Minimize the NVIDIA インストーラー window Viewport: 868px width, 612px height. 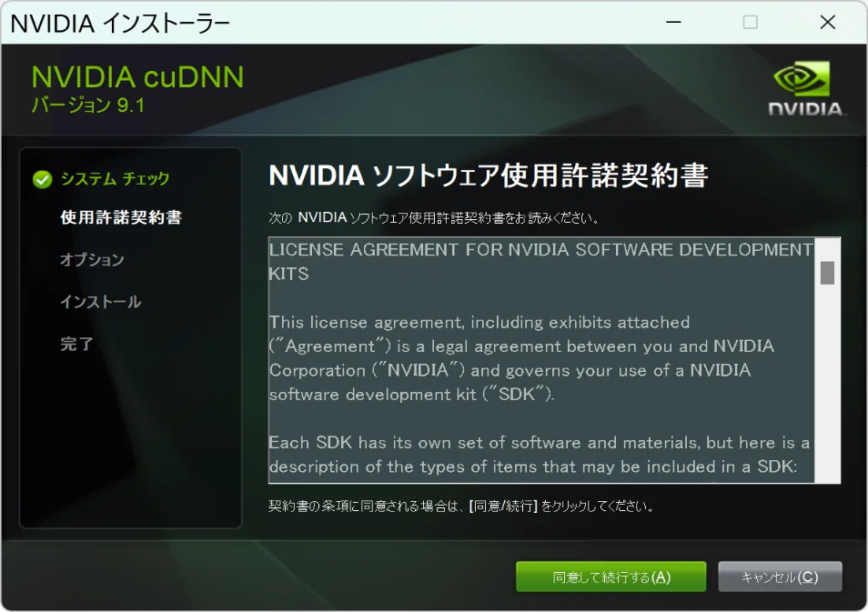click(x=673, y=22)
